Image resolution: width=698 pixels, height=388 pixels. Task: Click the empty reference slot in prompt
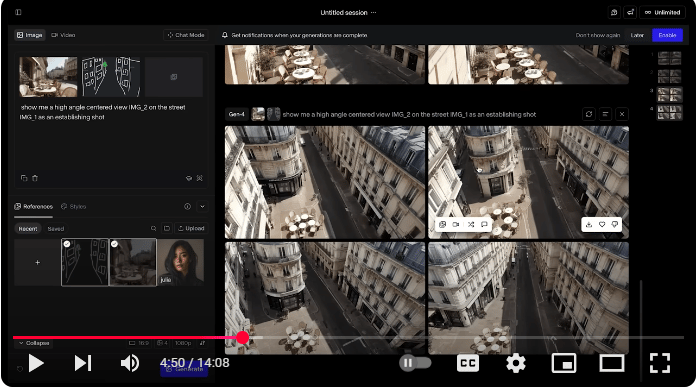coord(174,77)
